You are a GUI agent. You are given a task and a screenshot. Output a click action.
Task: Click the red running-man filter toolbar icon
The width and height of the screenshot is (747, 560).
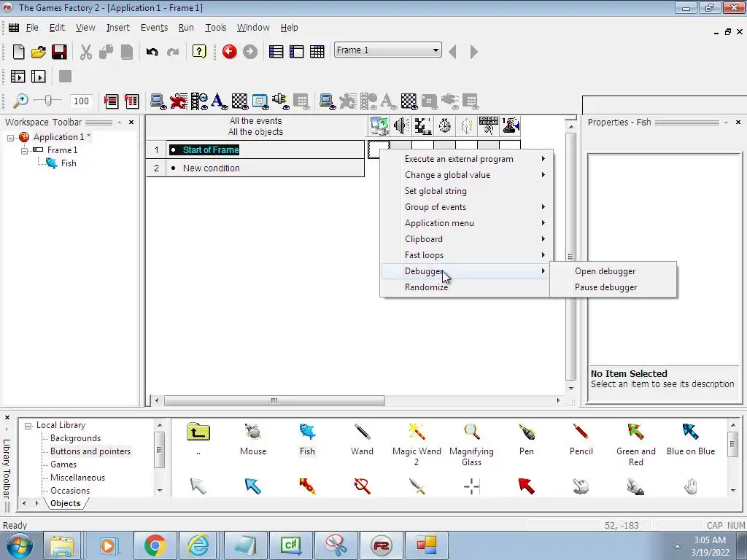coord(178,101)
